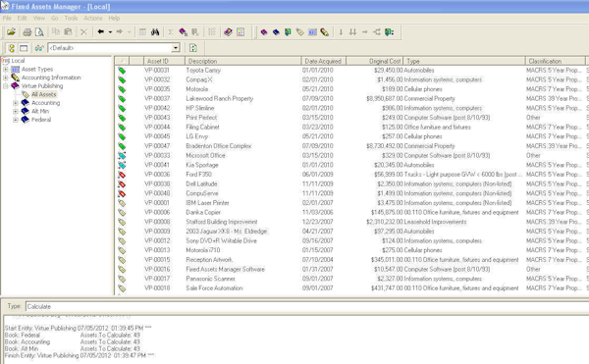This screenshot has height=364, width=589.
Task: Click the green door toolbar icon
Action: click(x=288, y=32)
